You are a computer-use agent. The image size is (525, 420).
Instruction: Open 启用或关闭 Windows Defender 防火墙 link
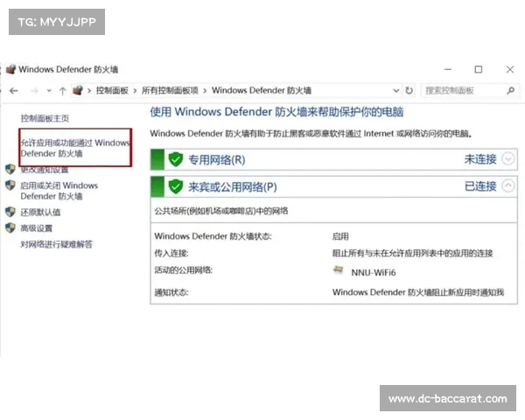click(x=59, y=191)
